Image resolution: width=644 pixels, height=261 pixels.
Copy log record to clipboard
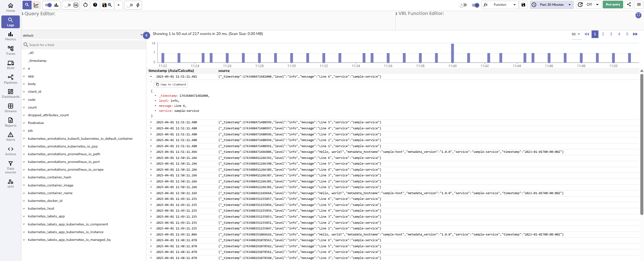pos(171,85)
